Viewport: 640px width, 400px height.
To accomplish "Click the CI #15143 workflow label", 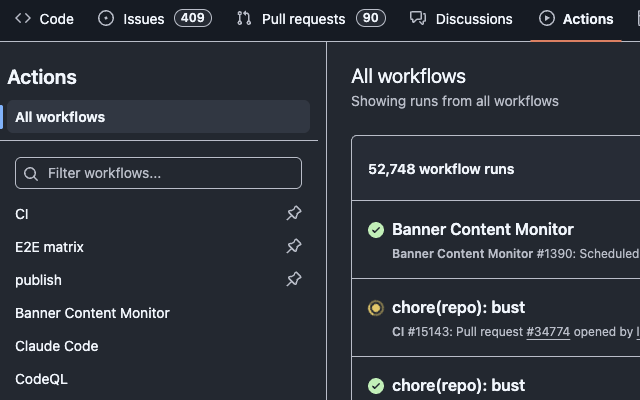I will 422,332.
